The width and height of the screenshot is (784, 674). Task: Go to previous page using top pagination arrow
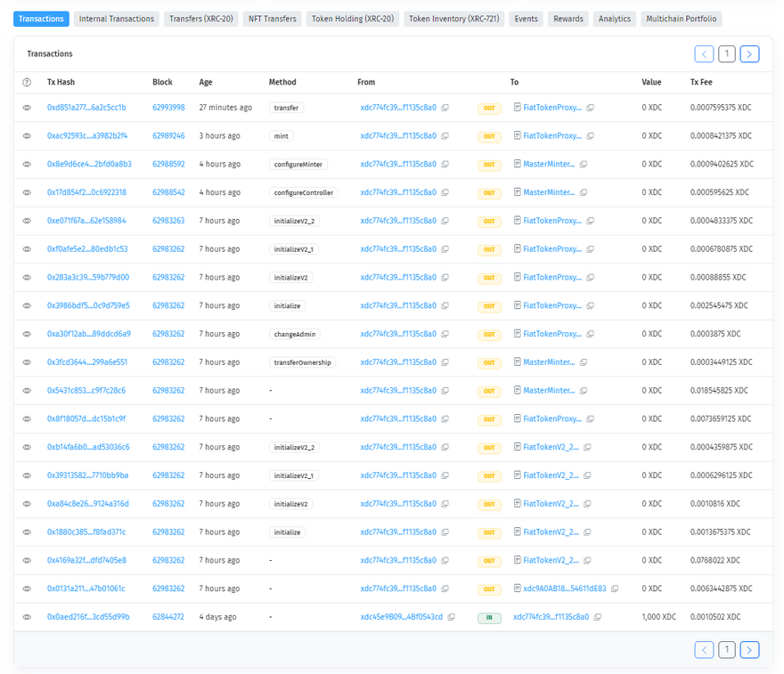(704, 54)
